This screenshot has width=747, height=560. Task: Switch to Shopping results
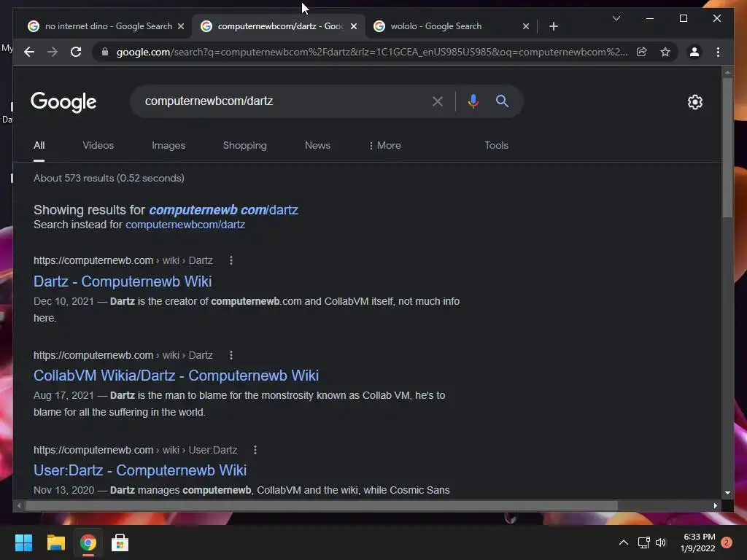(245, 145)
